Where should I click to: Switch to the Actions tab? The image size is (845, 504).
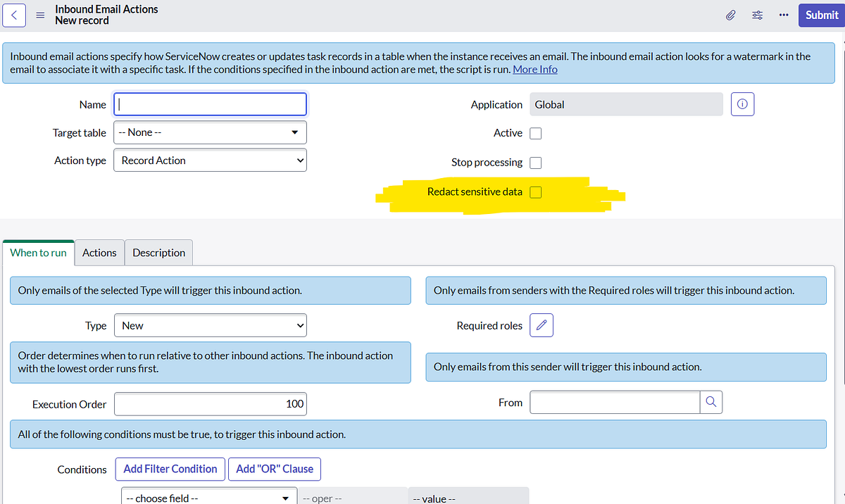click(99, 252)
